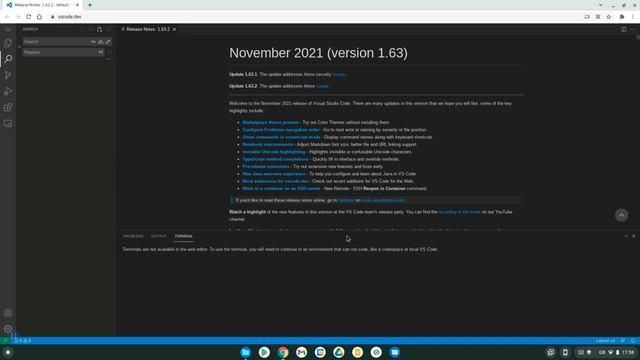Open the Explorer view in activity bar
Screen dimensions: 640x360
[8, 43]
